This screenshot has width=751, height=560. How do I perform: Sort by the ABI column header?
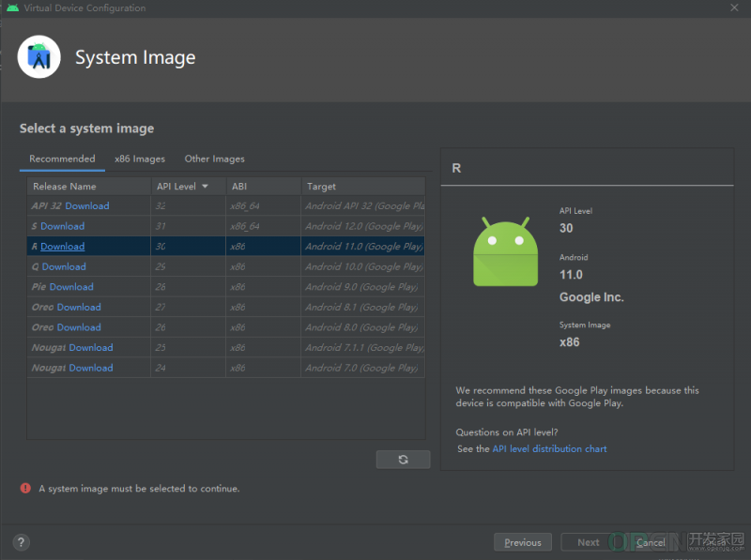click(264, 186)
